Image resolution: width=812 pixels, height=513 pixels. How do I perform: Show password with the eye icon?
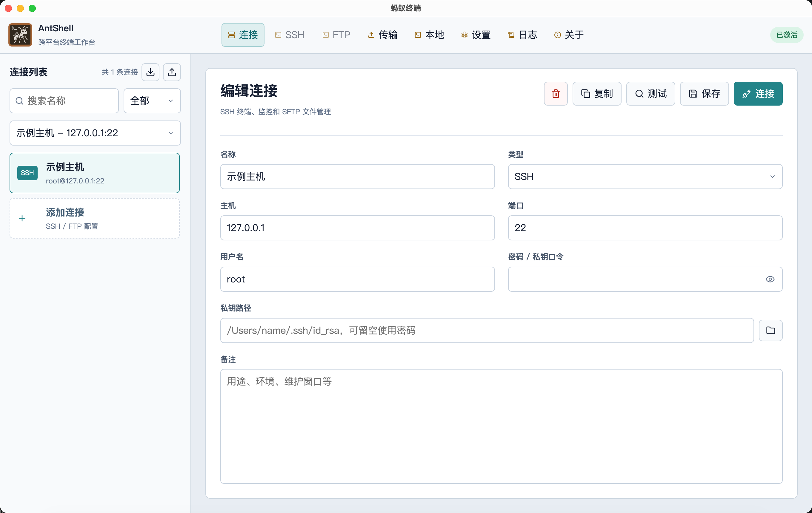(770, 279)
